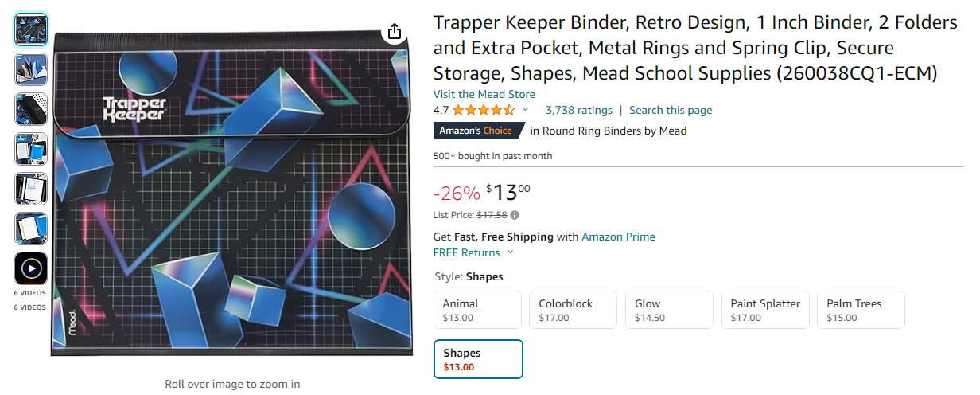980x395 pixels.
Task: Choose the Glow style for $14.50
Action: click(x=669, y=310)
